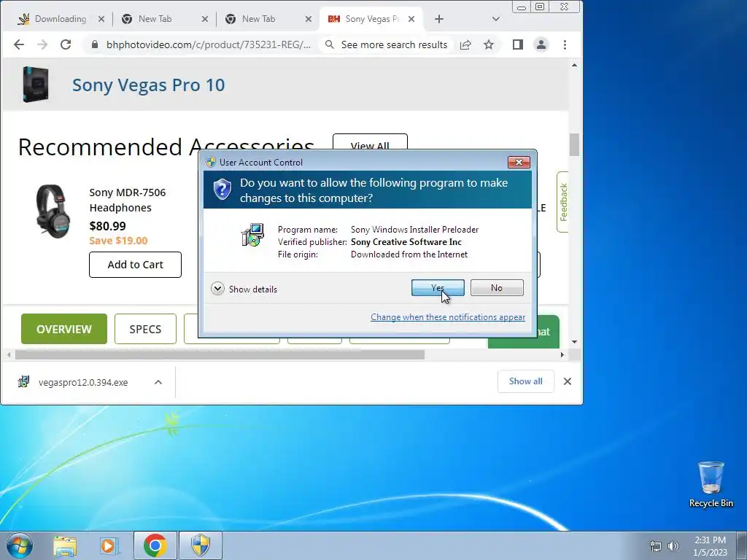The width and height of the screenshot is (747, 560).
Task: Click the $80.99 price text
Action: (108, 226)
